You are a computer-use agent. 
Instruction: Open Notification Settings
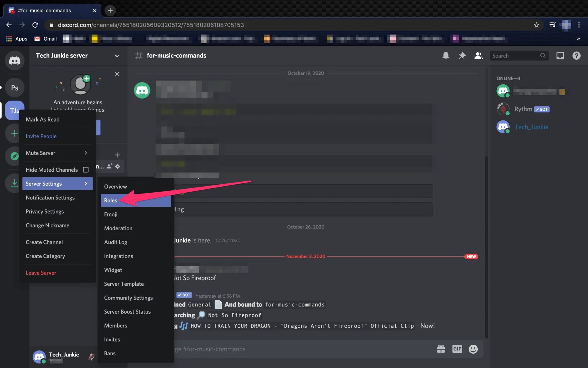tap(57, 198)
